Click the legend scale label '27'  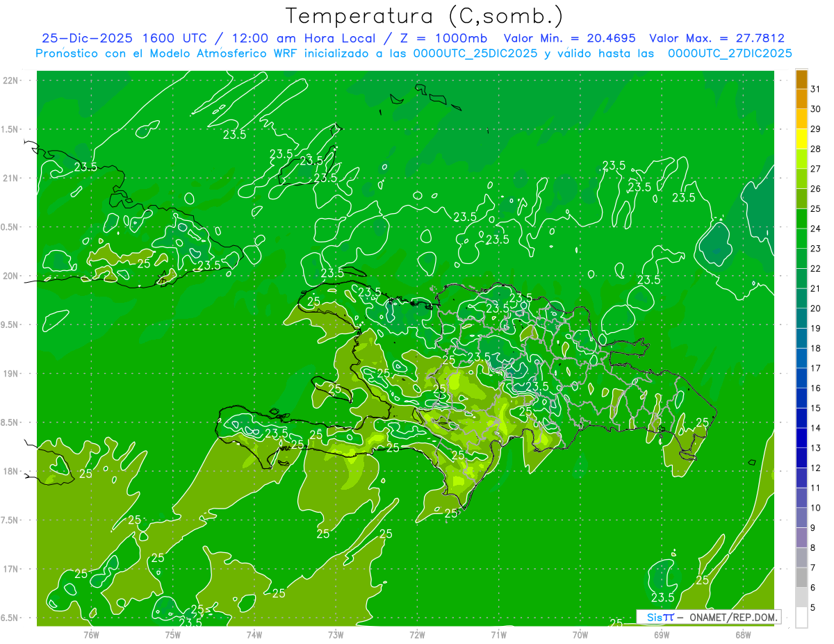pos(816,169)
